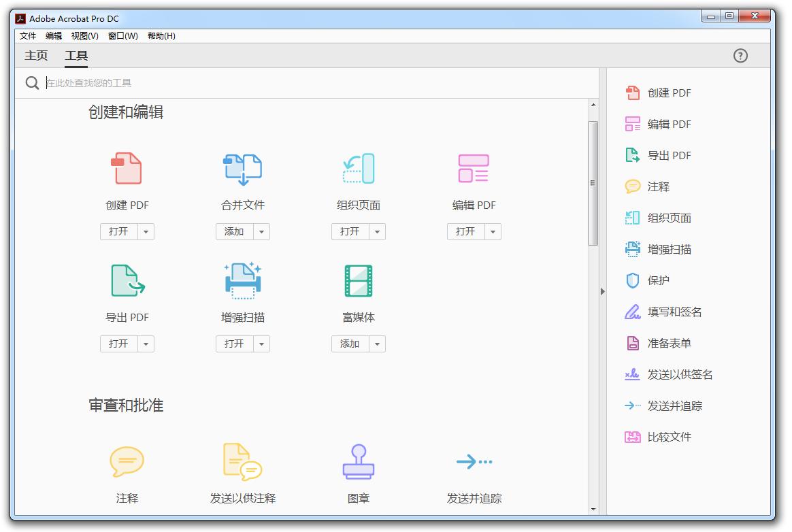Screen dimensions: 792x532
Task: Click the tools panel scrollbar thumb
Action: [593, 183]
